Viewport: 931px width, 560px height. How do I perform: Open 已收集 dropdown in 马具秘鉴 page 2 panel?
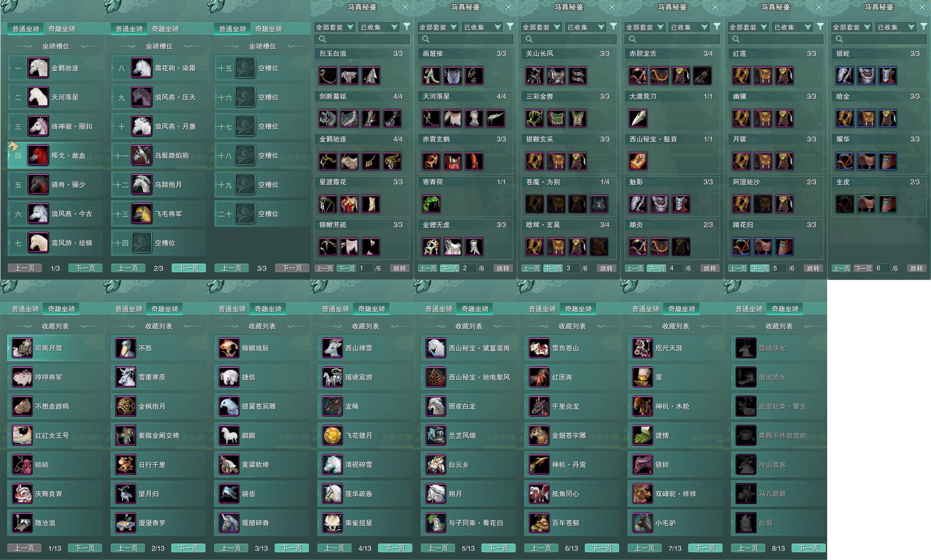[x=482, y=27]
